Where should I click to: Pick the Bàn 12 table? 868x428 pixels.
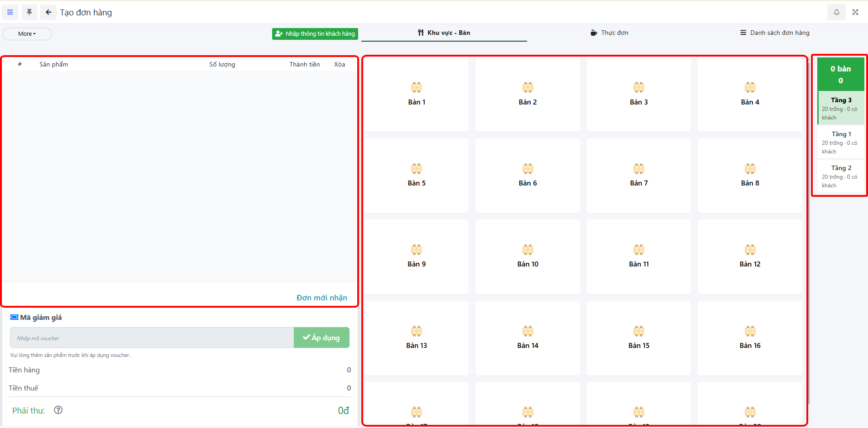tap(750, 257)
